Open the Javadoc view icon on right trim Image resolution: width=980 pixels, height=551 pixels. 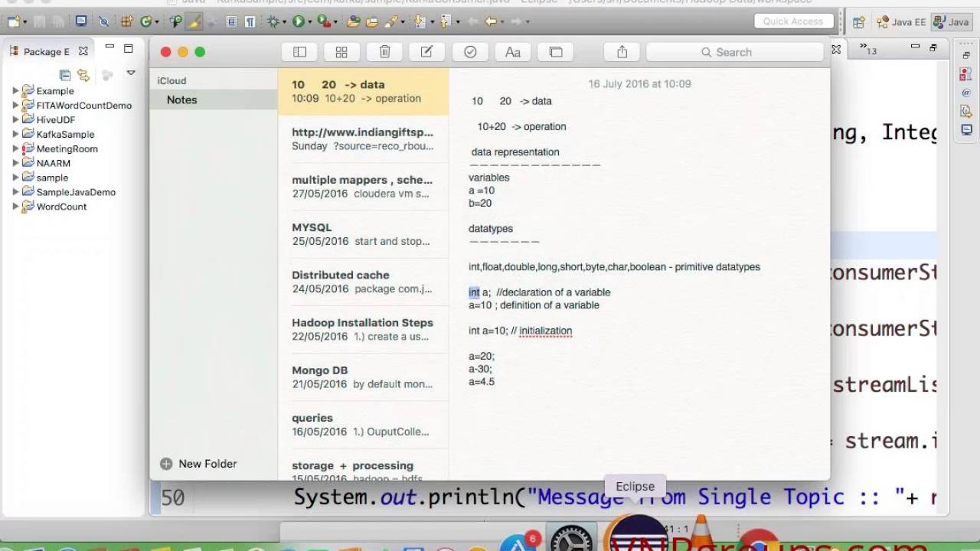(x=966, y=93)
